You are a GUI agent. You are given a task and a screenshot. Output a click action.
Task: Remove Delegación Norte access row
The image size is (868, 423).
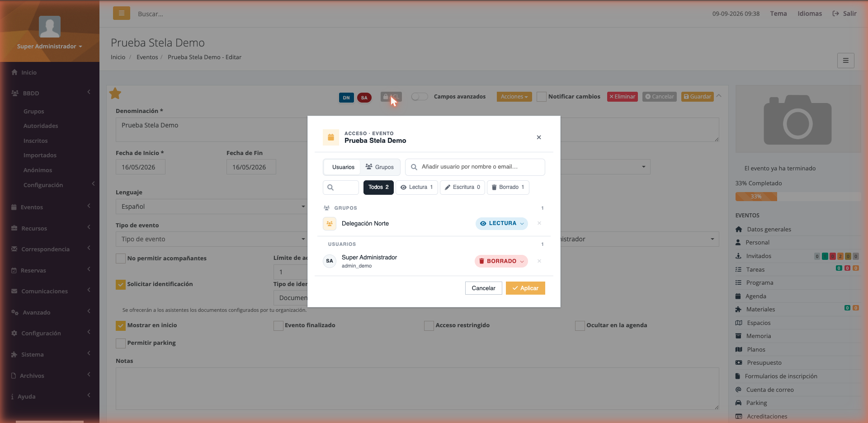click(x=539, y=223)
